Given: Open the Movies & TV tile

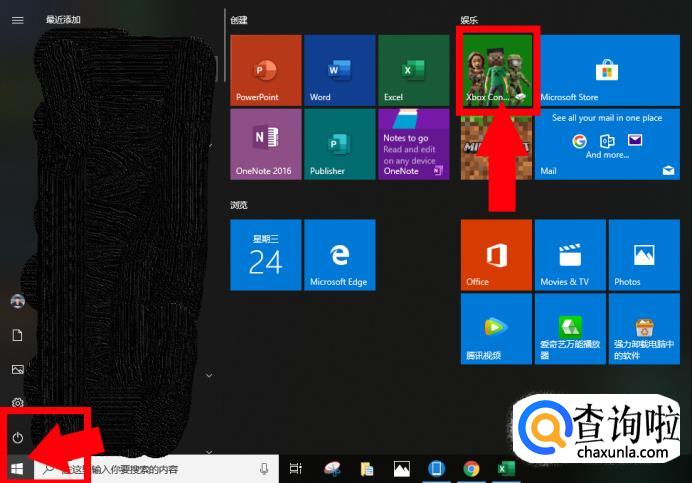Looking at the screenshot, I should point(570,255).
